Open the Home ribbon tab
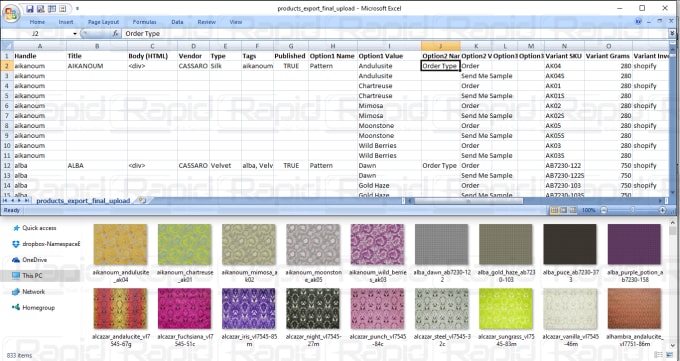The height and width of the screenshot is (361, 680). (x=37, y=22)
